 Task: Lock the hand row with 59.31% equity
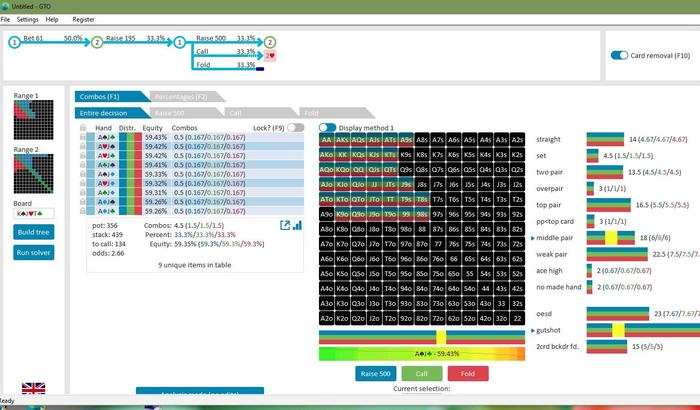pyautogui.click(x=83, y=192)
